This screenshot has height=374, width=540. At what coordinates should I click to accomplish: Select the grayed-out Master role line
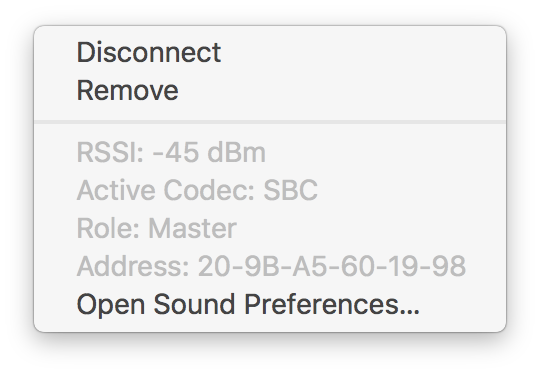click(270, 228)
